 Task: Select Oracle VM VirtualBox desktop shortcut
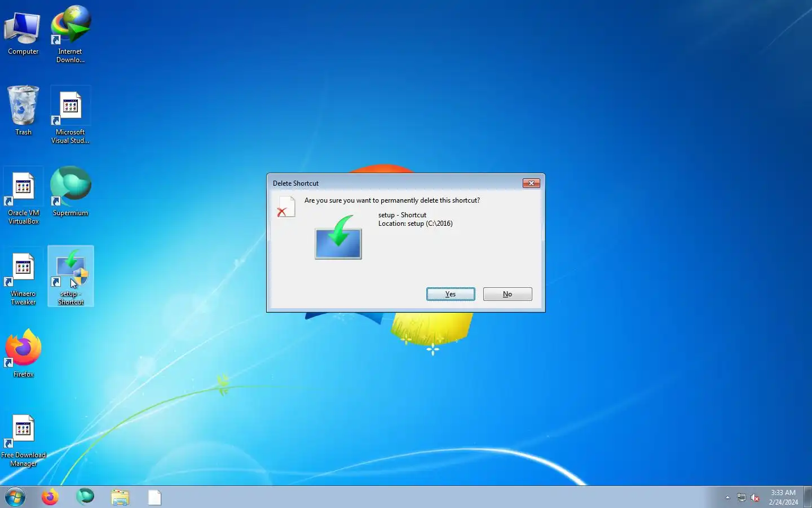coord(23,196)
